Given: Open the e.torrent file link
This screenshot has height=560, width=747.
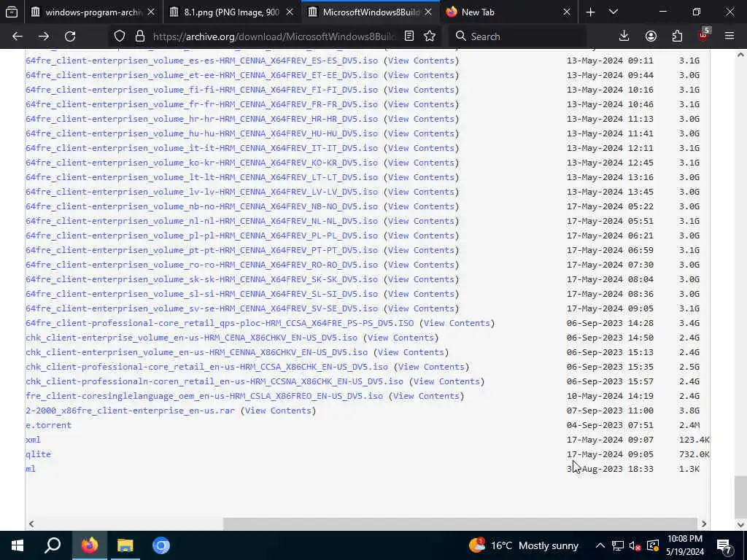Looking at the screenshot, I should click(x=48, y=425).
